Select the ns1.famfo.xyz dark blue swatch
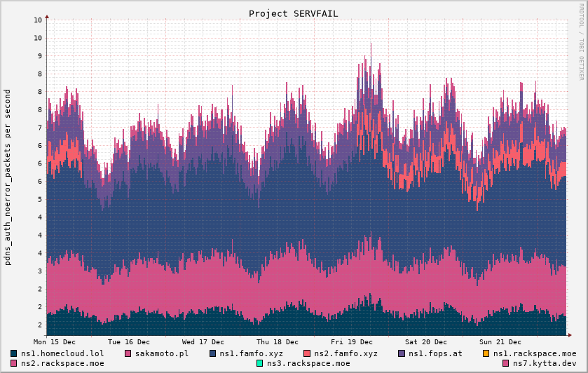Image resolution: width=588 pixels, height=373 pixels. tap(213, 353)
